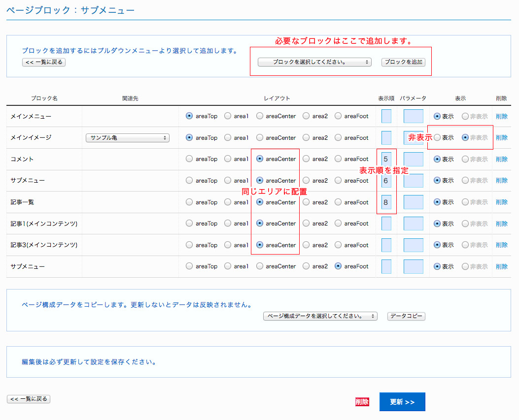
Task: Focus the パラメータ field for メインメニュー
Action: (413, 116)
